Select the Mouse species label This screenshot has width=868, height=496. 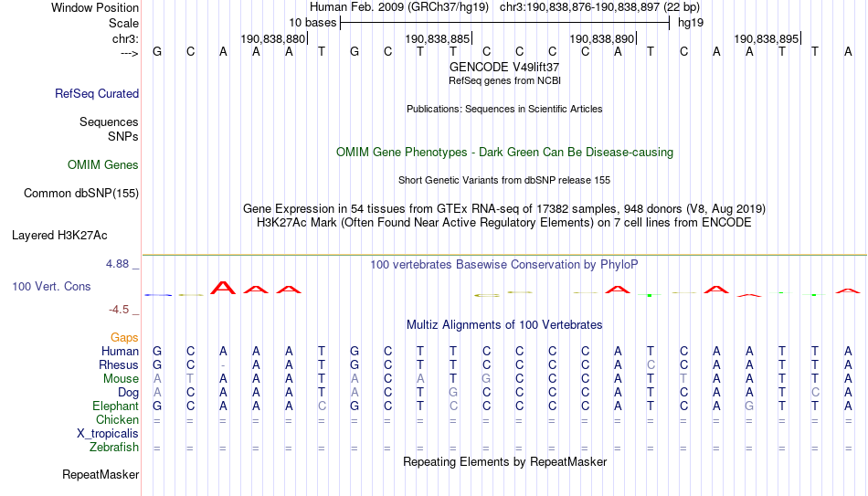point(122,379)
